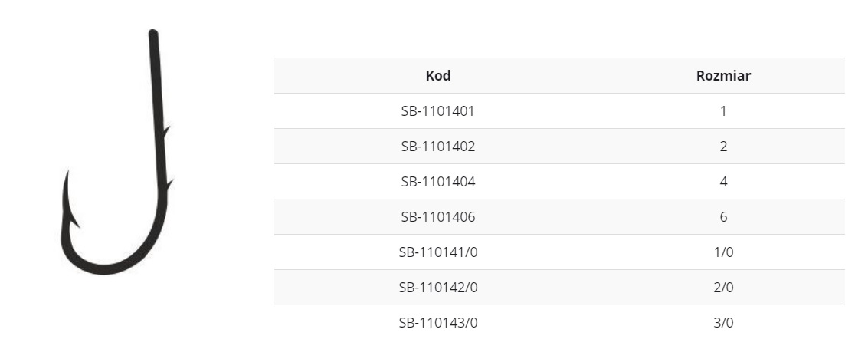
Task: Click code SB-1101404
Action: click(438, 182)
